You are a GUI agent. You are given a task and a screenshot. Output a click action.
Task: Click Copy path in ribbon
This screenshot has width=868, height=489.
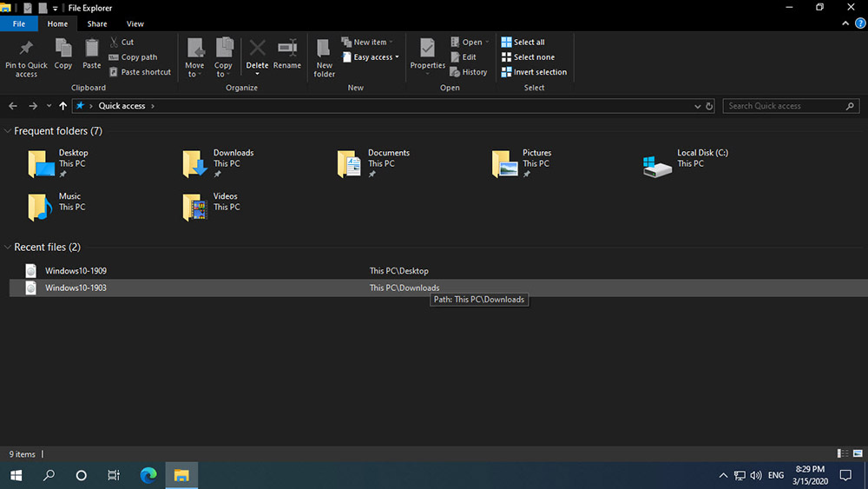tap(134, 57)
